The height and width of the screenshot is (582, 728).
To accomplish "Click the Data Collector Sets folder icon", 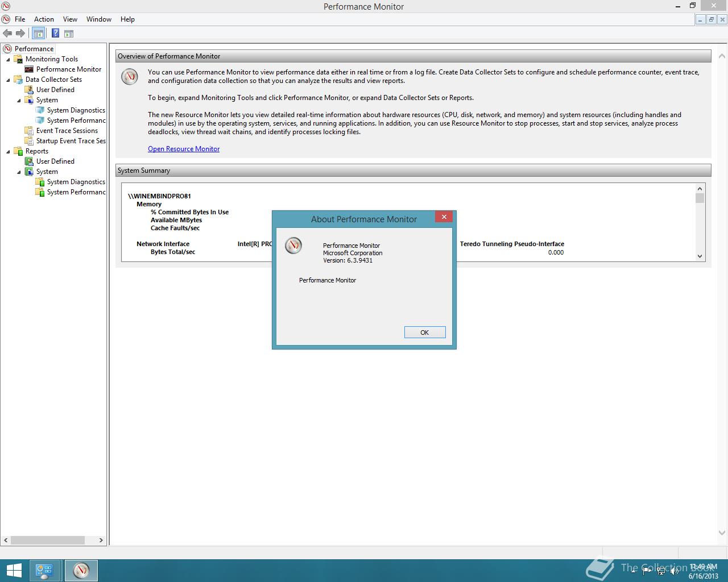I will click(x=18, y=80).
